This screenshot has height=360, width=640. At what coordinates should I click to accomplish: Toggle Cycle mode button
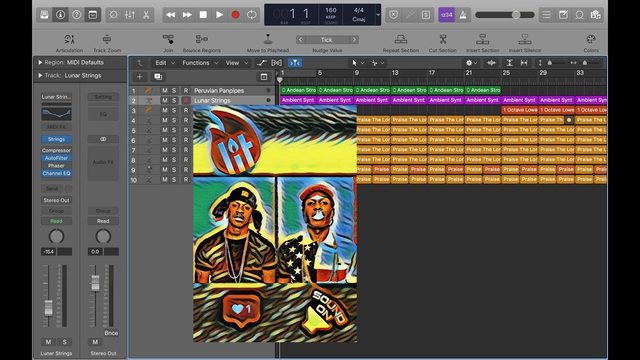point(251,15)
